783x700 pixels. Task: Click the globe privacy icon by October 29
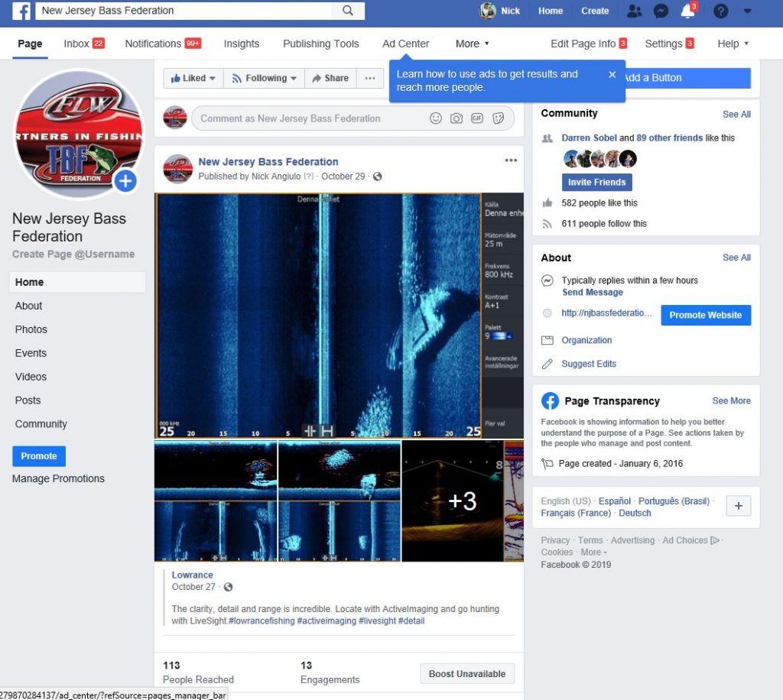pos(378,176)
